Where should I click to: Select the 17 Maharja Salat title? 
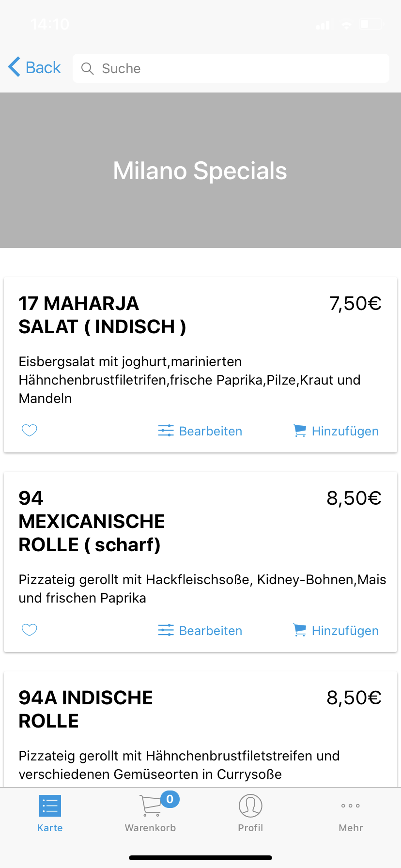[x=102, y=315]
